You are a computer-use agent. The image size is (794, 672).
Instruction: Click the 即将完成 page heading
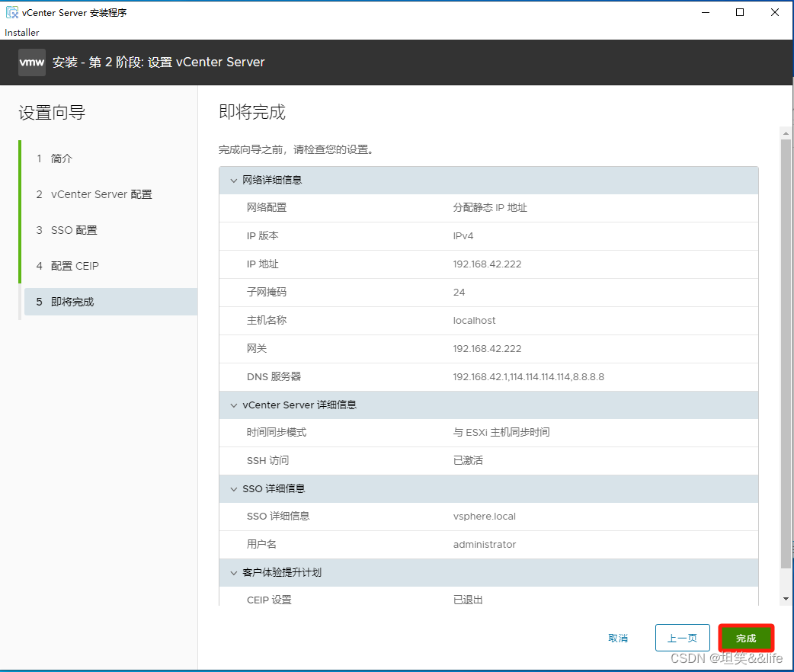252,112
